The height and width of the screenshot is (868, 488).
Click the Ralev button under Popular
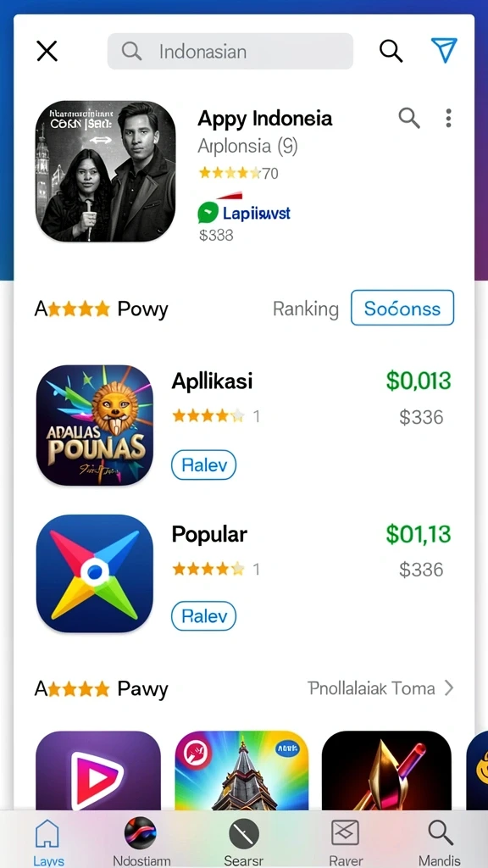pos(203,616)
